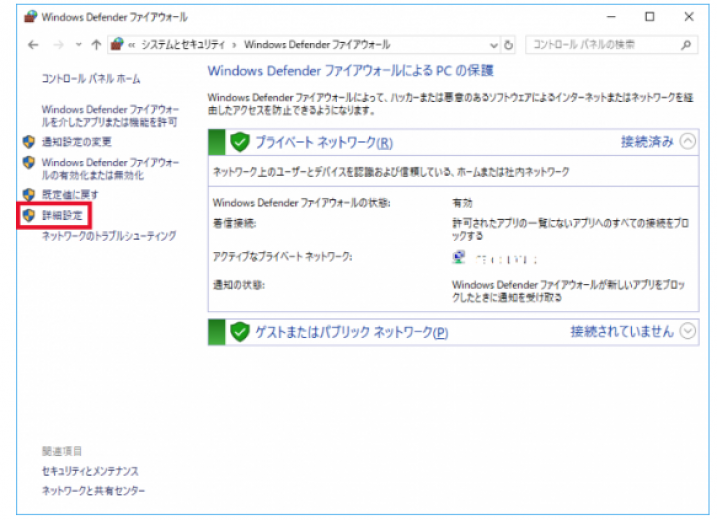
Task: Open ネットワークのトラブルシューティング link
Action: 109,236
